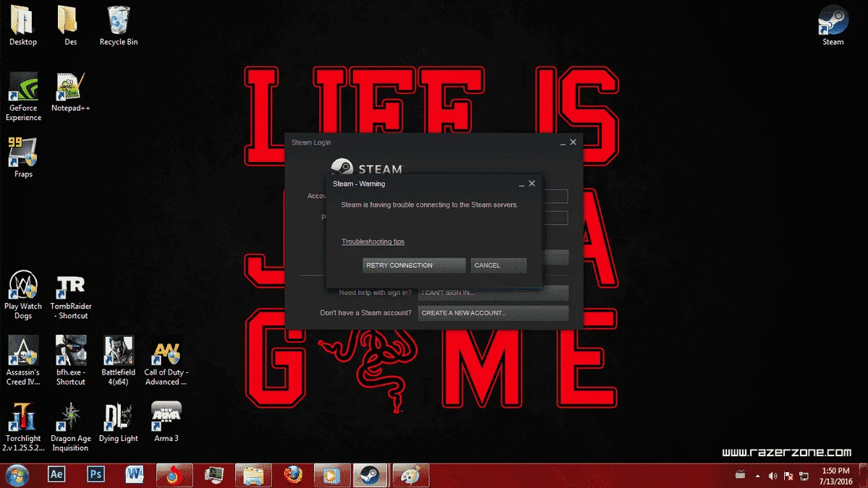Select the Steam desktop shortcut icon
The height and width of the screenshot is (488, 868).
tap(833, 26)
